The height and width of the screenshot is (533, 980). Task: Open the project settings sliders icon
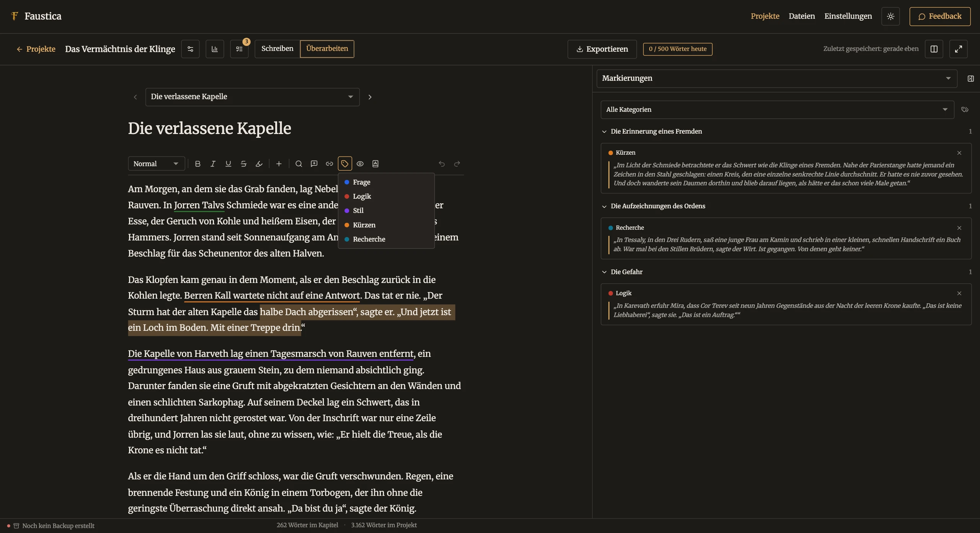[190, 49]
